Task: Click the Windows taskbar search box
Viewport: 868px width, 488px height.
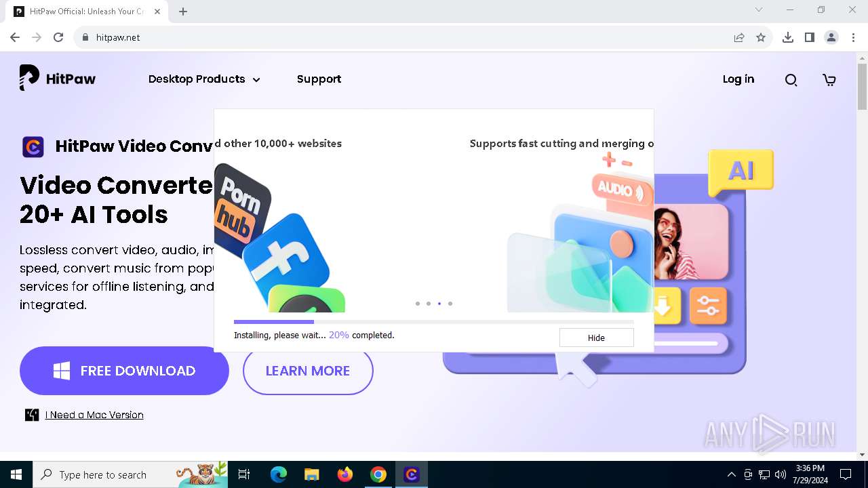Action: [131, 474]
